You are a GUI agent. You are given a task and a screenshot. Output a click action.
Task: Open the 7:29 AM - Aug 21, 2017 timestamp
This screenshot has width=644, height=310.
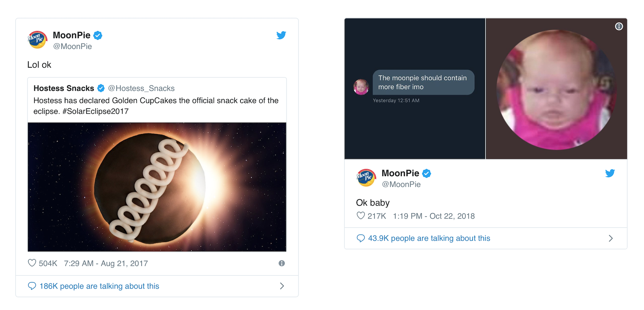[106, 263]
